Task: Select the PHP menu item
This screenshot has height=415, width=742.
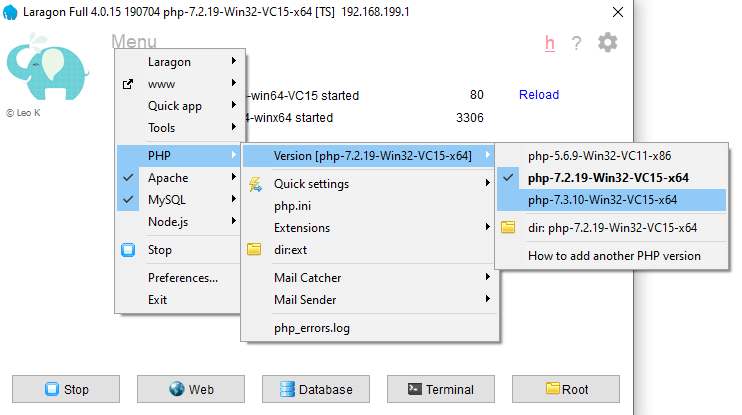Action: 178,156
